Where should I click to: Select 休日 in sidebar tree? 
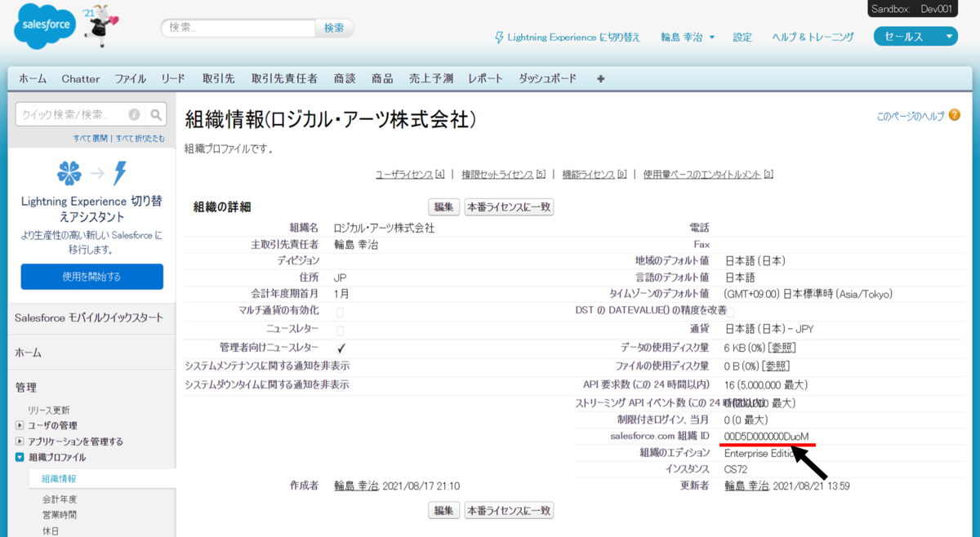pyautogui.click(x=51, y=530)
